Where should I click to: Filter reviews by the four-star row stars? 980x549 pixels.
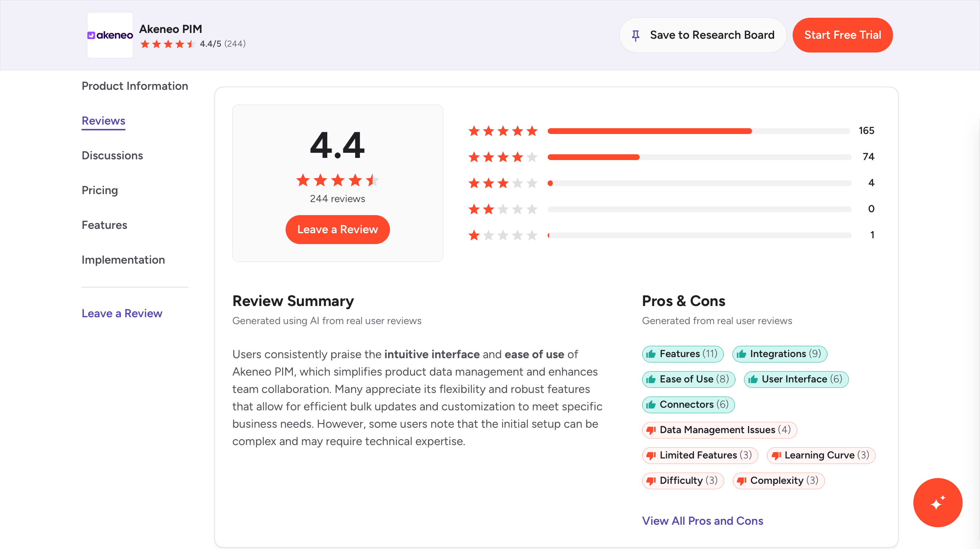tap(503, 157)
